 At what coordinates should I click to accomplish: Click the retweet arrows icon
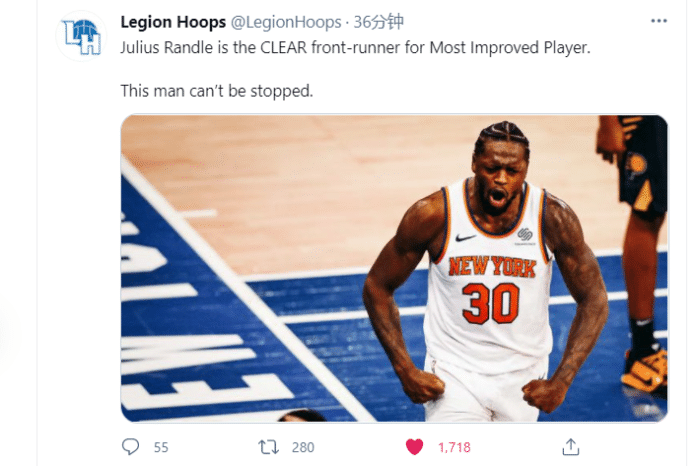tap(268, 447)
